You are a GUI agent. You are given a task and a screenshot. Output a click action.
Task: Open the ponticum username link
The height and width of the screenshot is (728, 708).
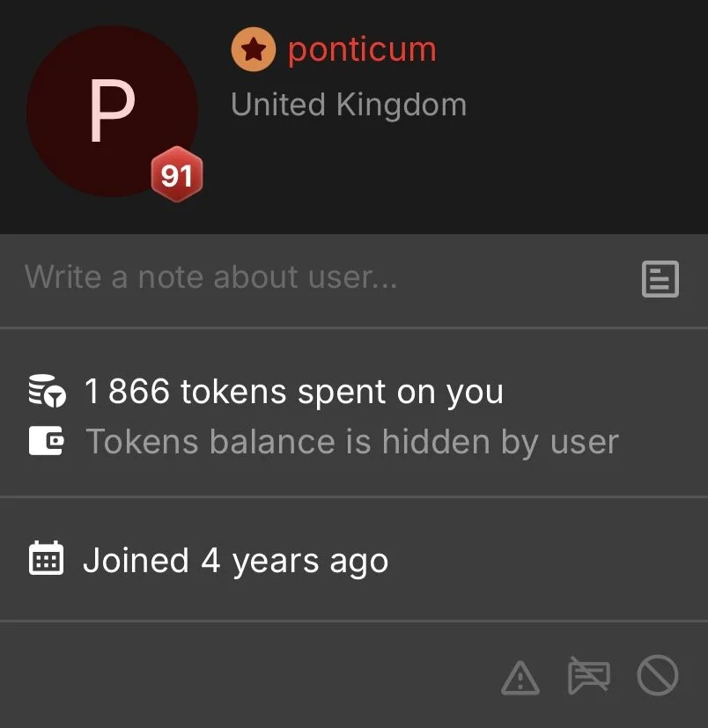coord(362,49)
